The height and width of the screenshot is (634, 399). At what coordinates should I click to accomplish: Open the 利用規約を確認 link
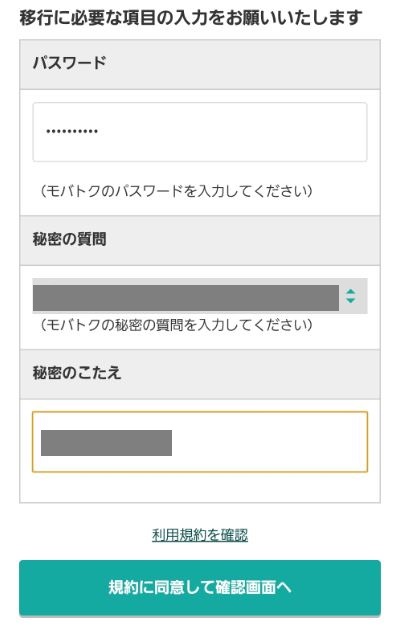[200, 535]
